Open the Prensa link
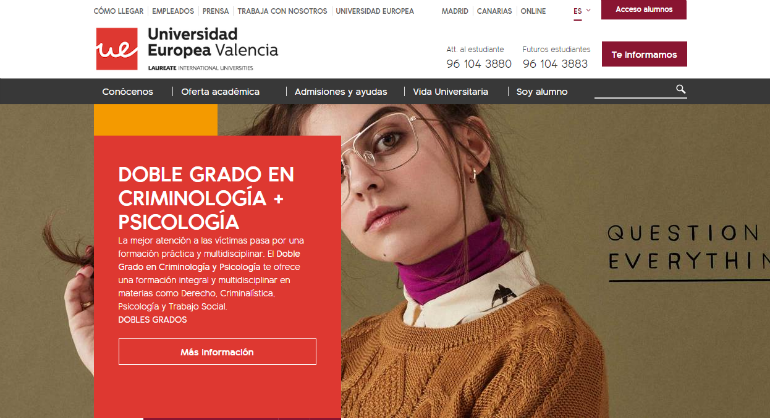The width and height of the screenshot is (770, 420). [x=216, y=11]
